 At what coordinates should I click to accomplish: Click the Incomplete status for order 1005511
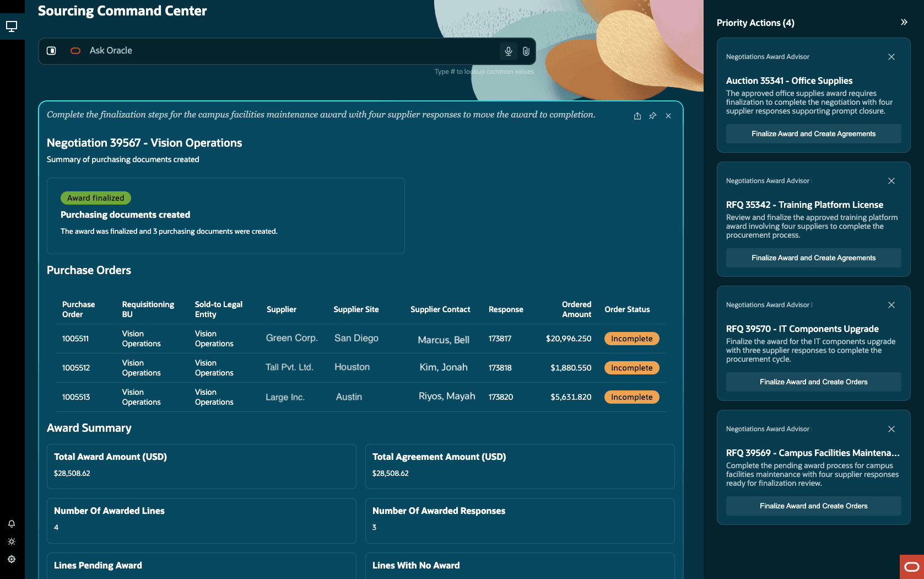coord(631,339)
